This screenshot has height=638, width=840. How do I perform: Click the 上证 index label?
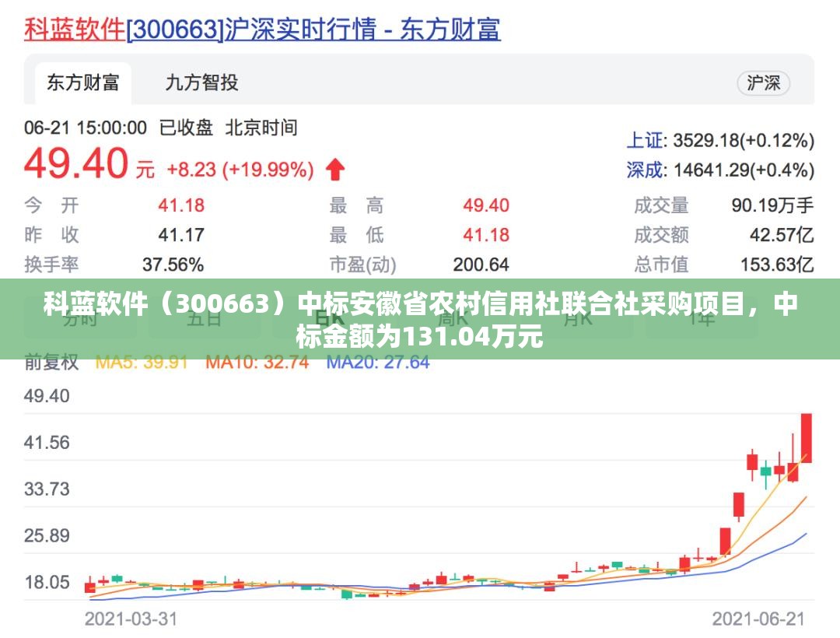[645, 140]
